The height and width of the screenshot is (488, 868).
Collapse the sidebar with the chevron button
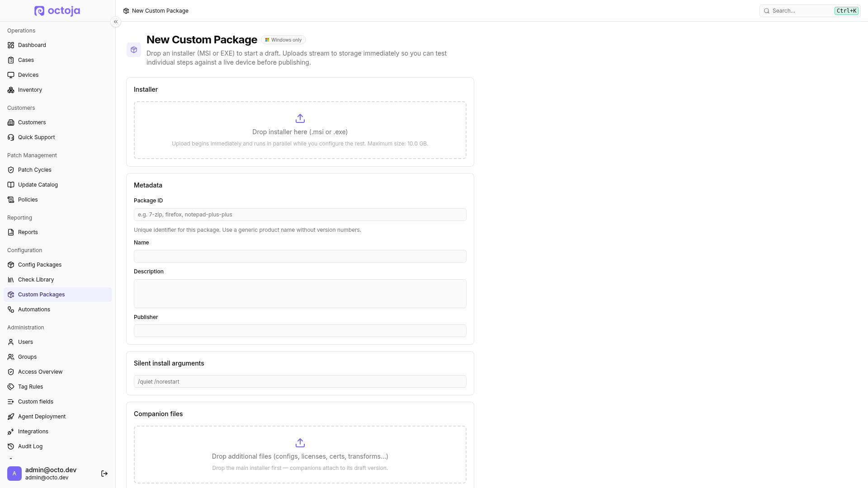[x=116, y=22]
